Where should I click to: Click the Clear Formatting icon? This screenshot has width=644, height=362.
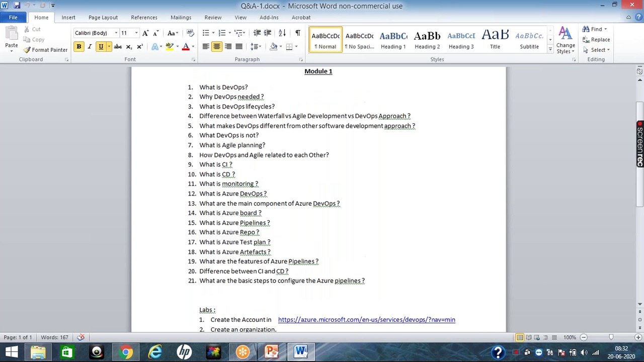tap(190, 33)
